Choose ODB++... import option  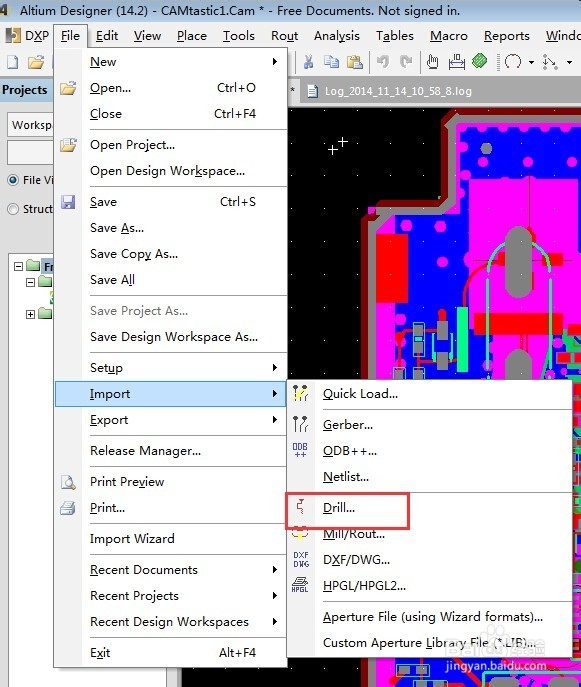(x=430, y=451)
